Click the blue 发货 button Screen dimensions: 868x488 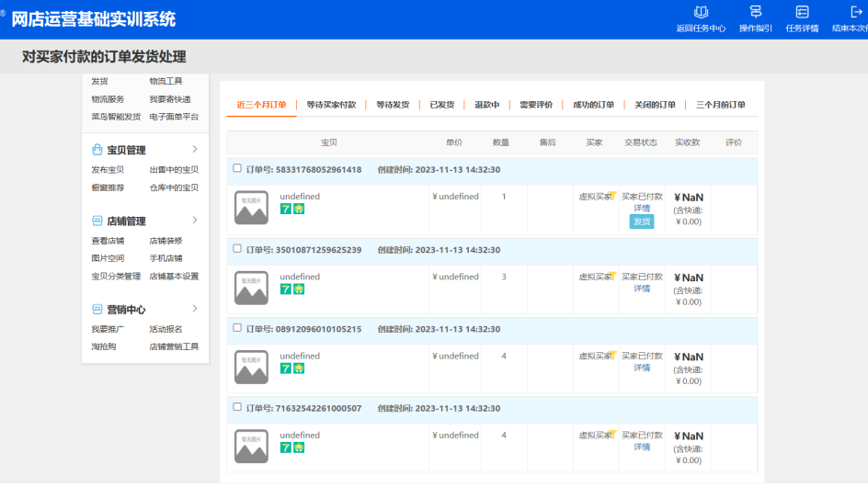pos(642,221)
